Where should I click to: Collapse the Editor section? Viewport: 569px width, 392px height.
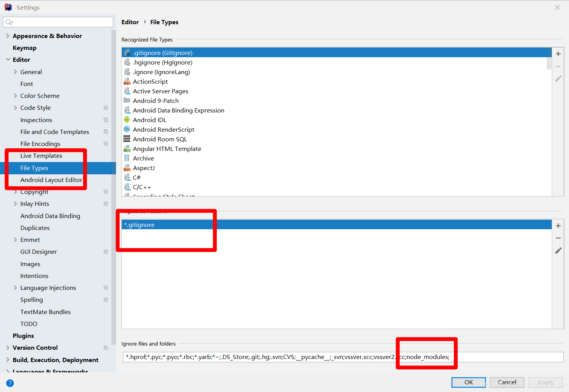tap(8, 60)
